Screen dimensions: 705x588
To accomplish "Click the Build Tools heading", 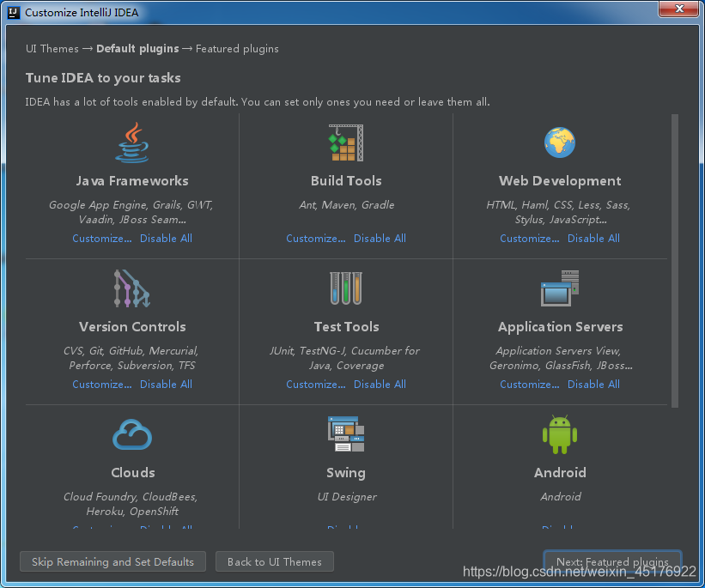I will tap(346, 181).
